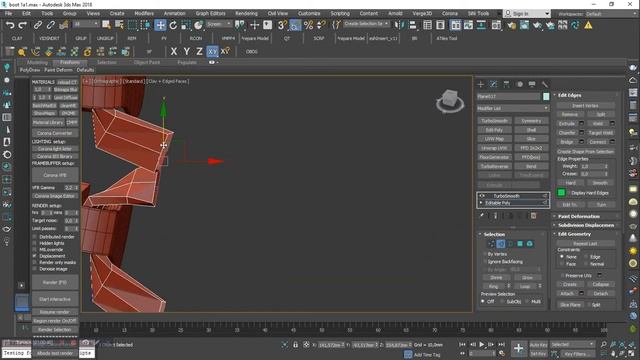Click the object color swatch
Image resolution: width=640 pixels, height=360 pixels.
pyautogui.click(x=546, y=96)
